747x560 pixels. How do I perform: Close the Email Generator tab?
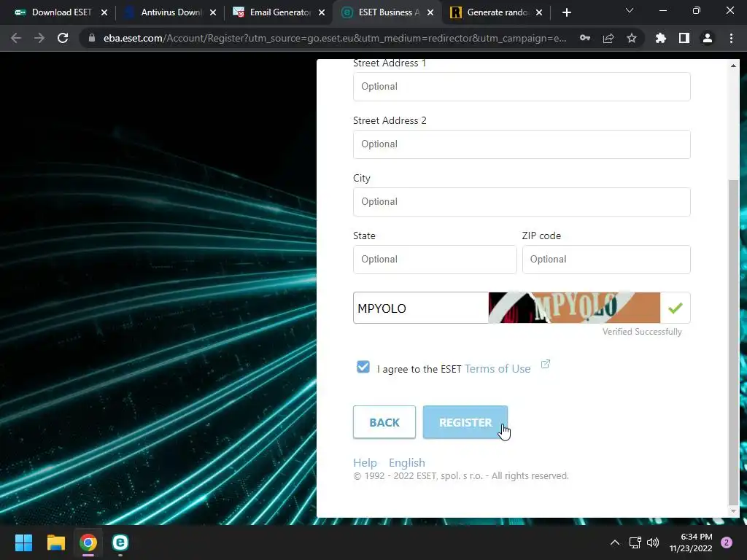322,12
